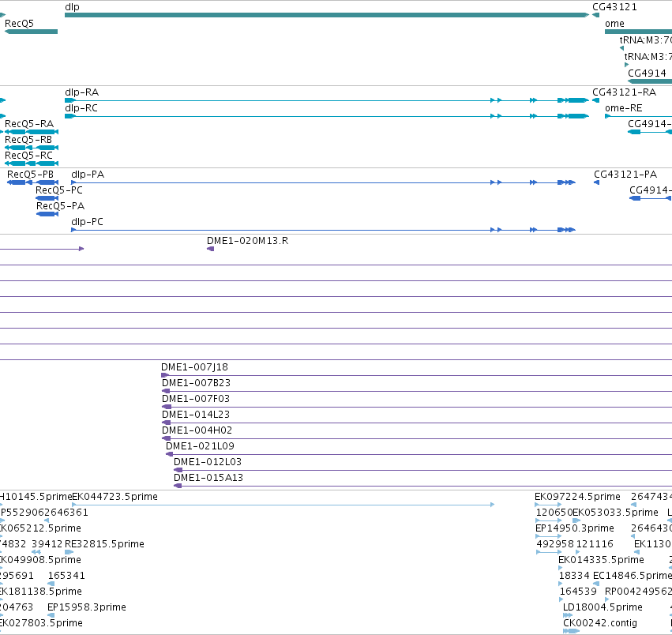This screenshot has height=635, width=672.
Task: Select EST EK044723.5prime
Action: click(x=283, y=505)
